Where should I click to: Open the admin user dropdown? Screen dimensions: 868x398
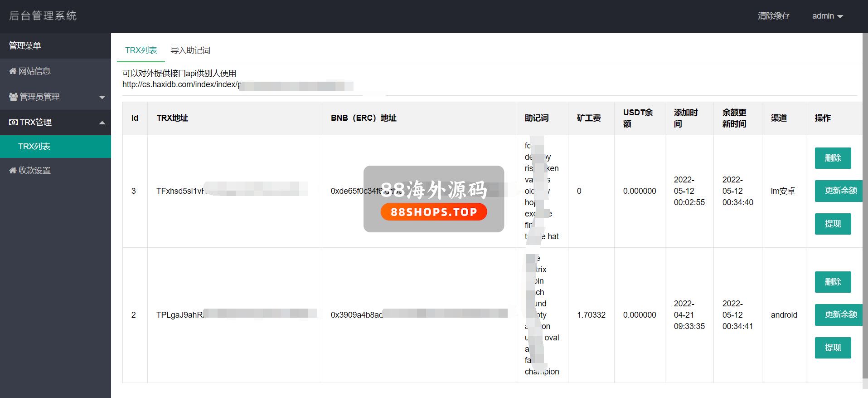tap(827, 16)
